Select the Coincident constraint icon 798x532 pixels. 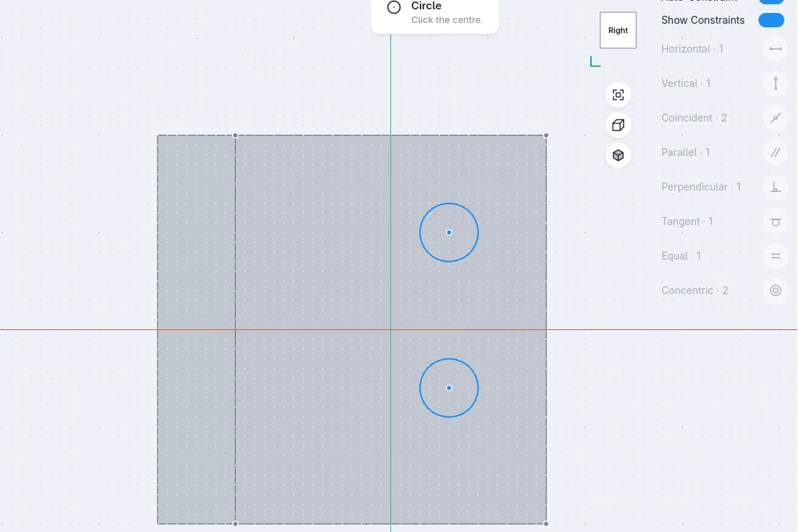[x=775, y=118]
